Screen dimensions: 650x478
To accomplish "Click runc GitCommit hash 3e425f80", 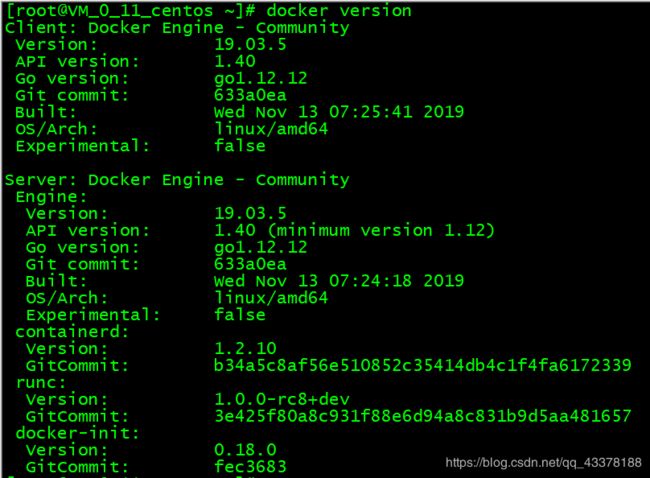I will coord(422,416).
